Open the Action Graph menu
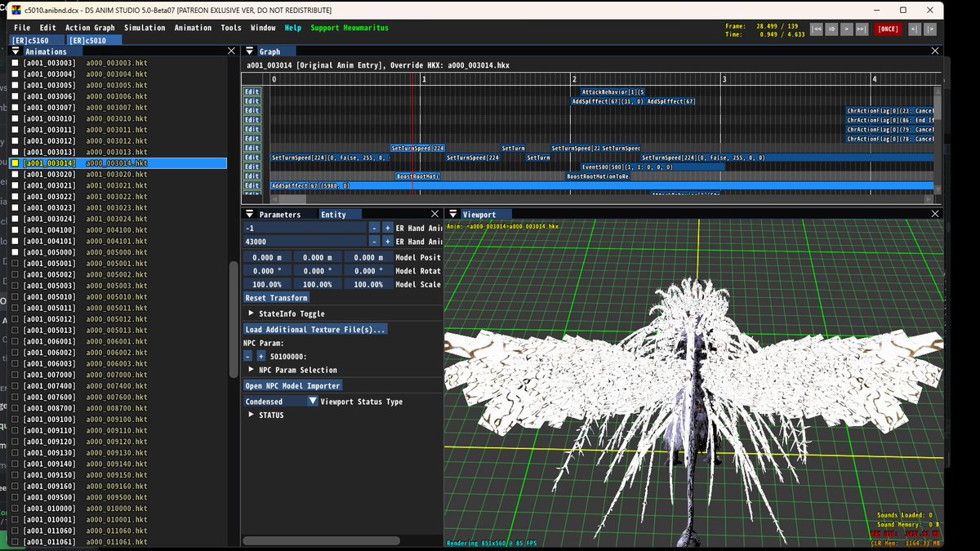 point(91,28)
